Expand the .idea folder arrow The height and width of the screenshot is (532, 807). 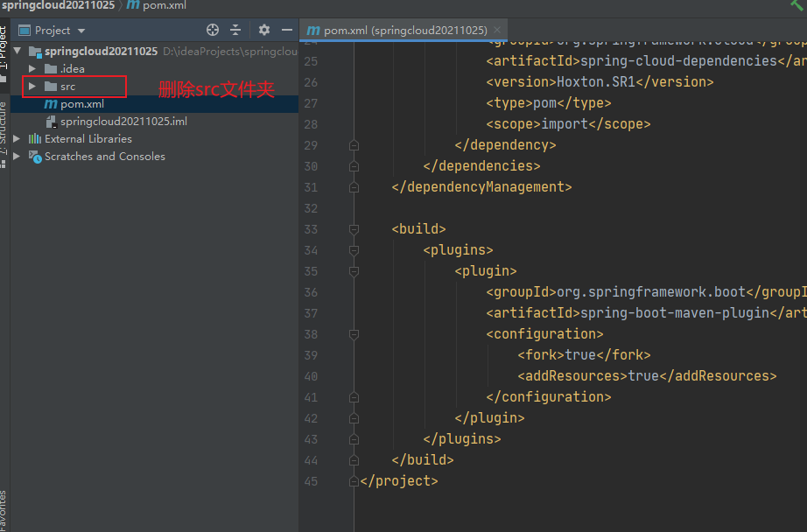click(x=32, y=68)
